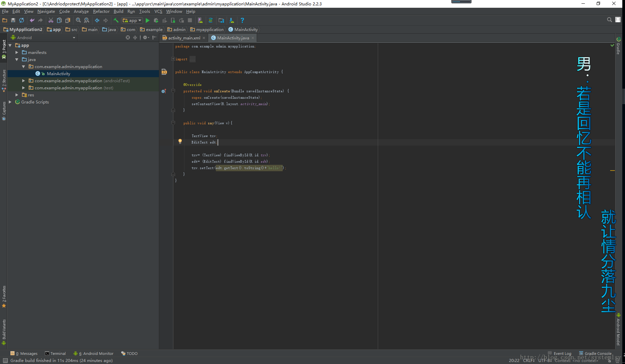Hide the Project tool window via hide icon
The width and height of the screenshot is (625, 364).
pos(154,37)
